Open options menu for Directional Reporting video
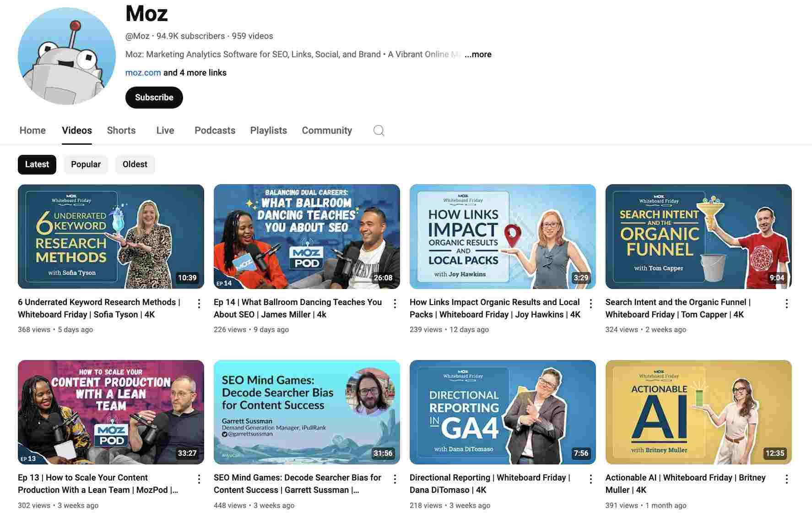812x524 pixels. 591,479
